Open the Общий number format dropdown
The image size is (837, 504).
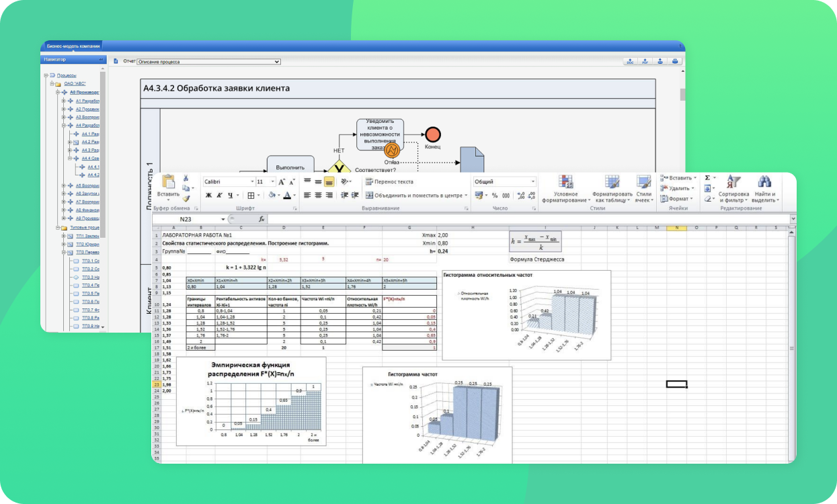point(504,181)
